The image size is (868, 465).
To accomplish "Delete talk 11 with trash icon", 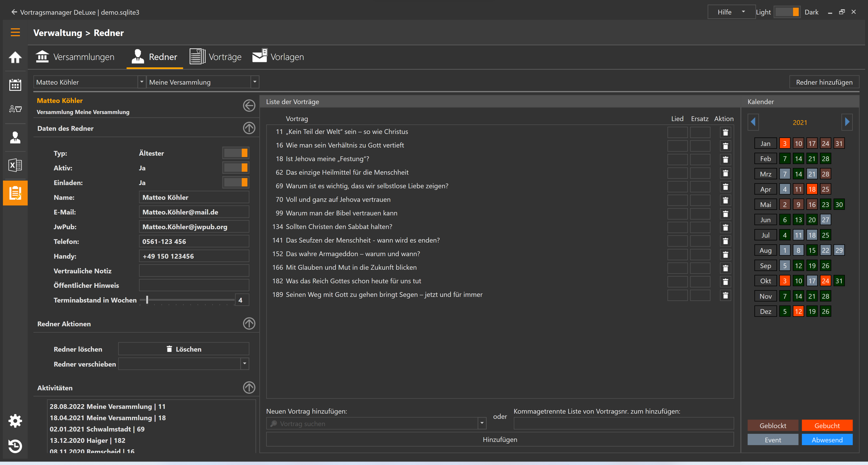I will point(725,132).
